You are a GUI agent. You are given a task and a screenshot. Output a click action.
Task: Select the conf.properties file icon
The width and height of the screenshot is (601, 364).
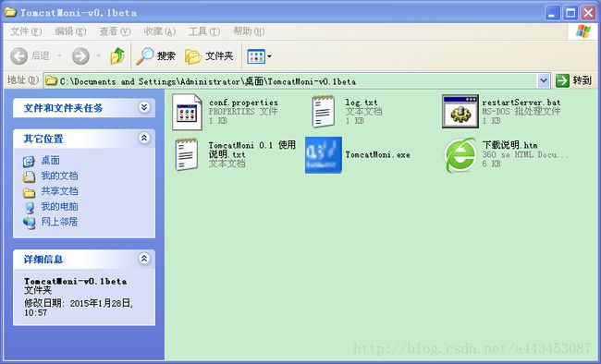187,112
